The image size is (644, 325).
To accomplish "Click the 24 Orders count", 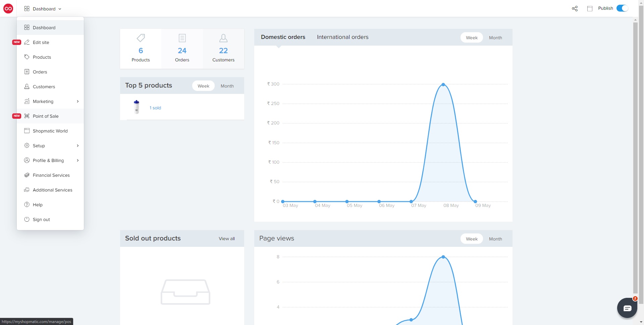I will click(182, 50).
